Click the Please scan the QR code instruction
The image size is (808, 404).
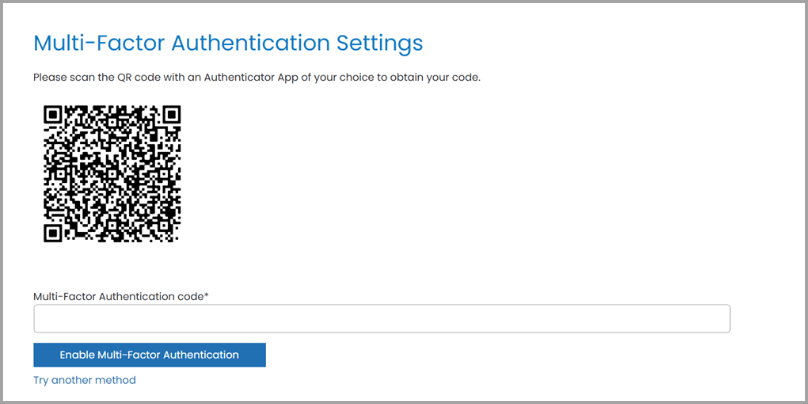(257, 78)
